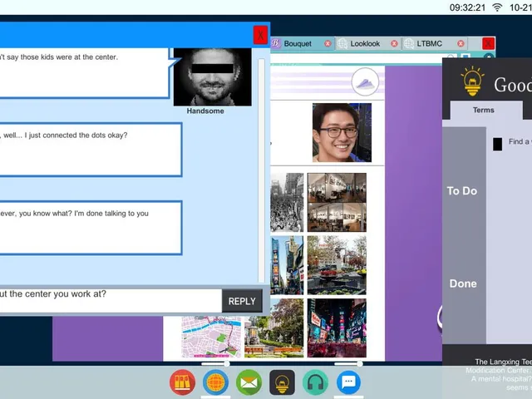532x399 pixels.
Task: Open the smiling man profile photo
Action: (x=342, y=132)
